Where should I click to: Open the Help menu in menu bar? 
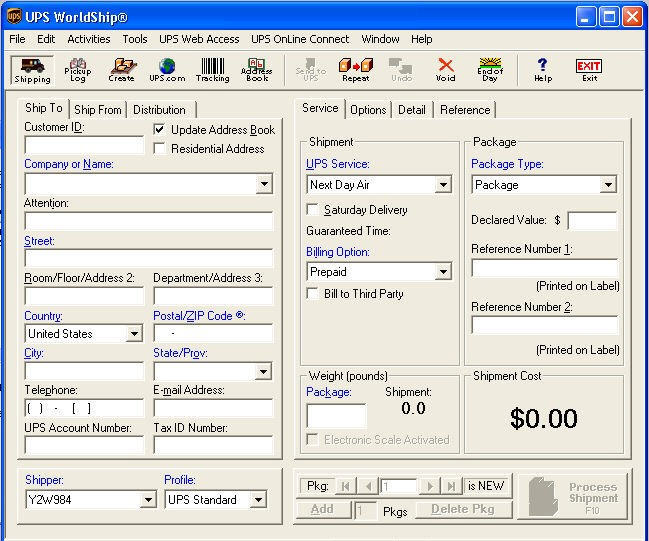point(422,39)
